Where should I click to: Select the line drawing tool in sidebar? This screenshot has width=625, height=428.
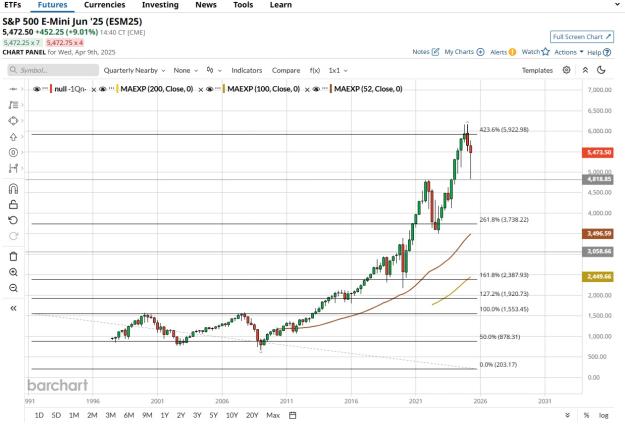13,89
